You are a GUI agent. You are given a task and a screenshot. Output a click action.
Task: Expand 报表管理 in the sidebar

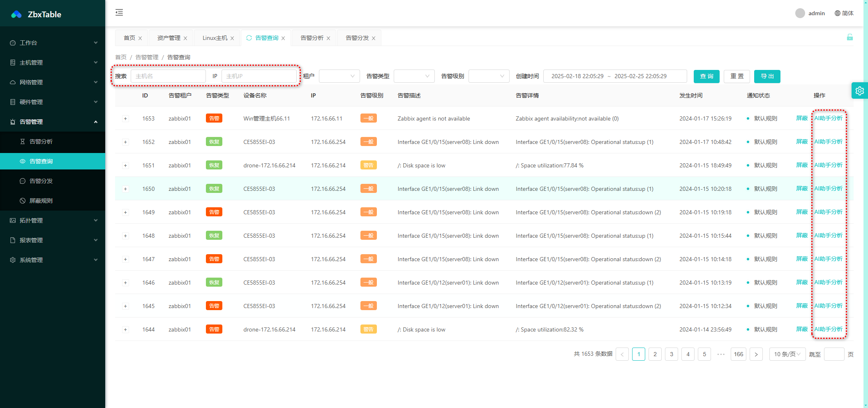[53, 240]
